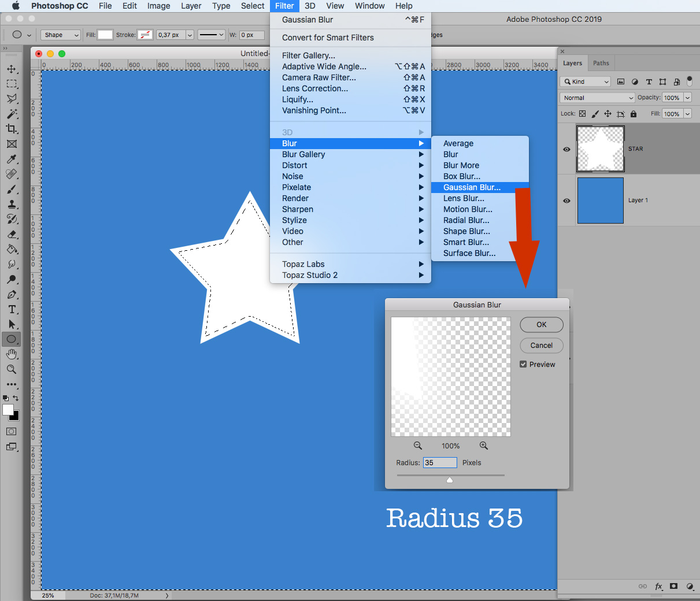The width and height of the screenshot is (700, 601).
Task: Click the Gaussian Blur radius slider handle
Action: point(450,480)
